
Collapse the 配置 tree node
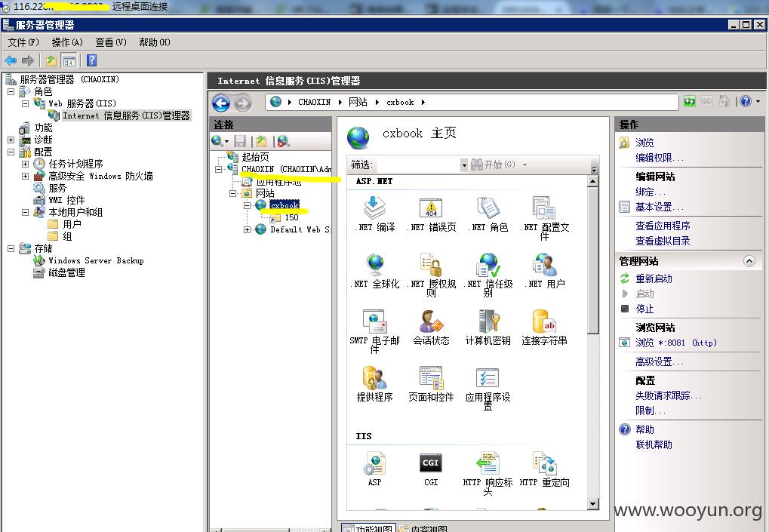11,152
